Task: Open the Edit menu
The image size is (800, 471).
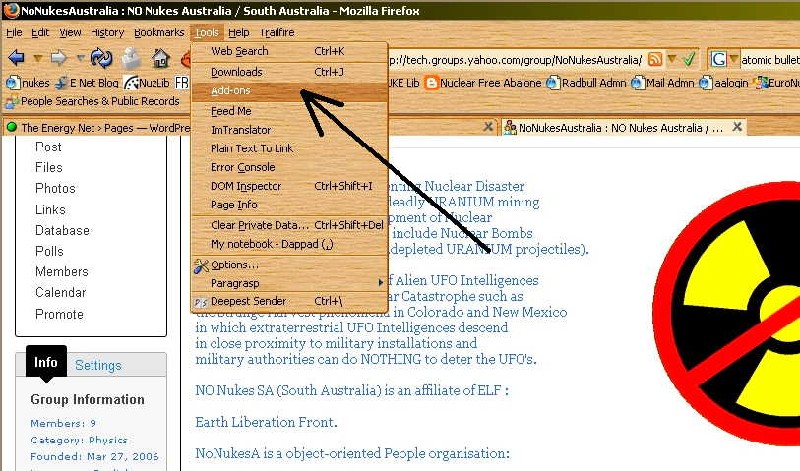Action: (40, 32)
